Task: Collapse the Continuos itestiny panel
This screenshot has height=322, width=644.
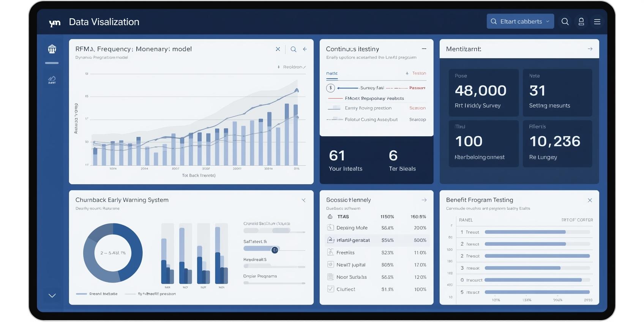Action: tap(424, 49)
